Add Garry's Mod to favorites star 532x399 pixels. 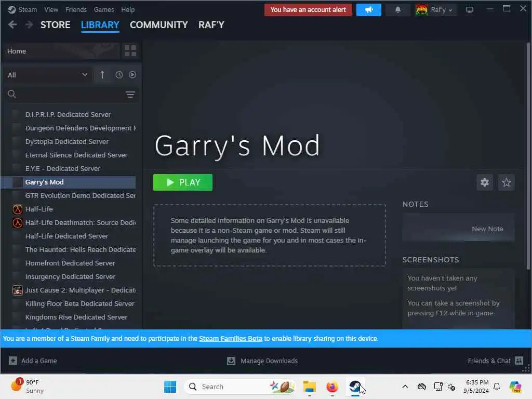pos(506,182)
